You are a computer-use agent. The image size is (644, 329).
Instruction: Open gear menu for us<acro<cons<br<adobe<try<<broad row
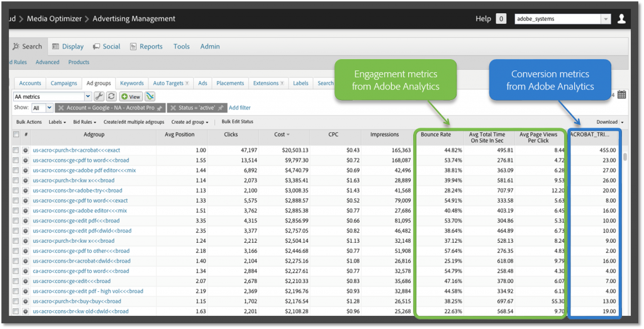pos(25,191)
